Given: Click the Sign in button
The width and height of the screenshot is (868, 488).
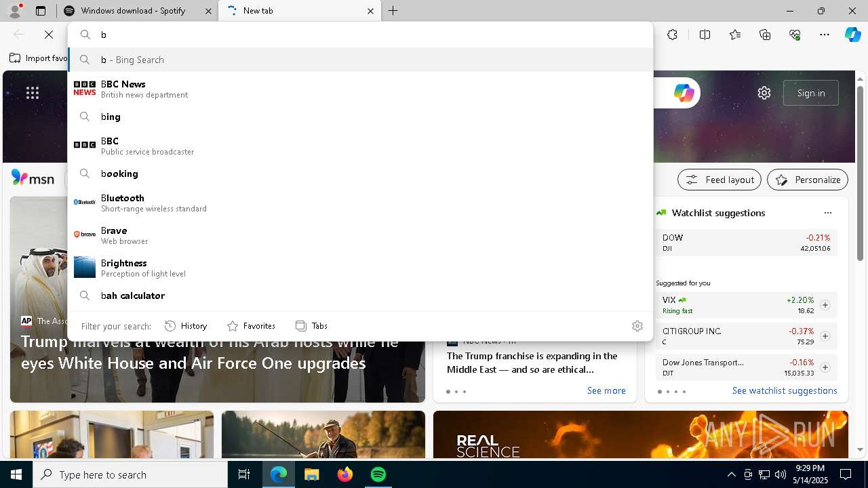Looking at the screenshot, I should (x=811, y=93).
